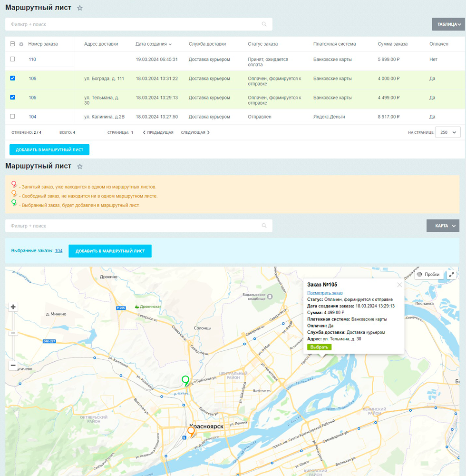The height and width of the screenshot is (476, 466).
Task: Click Сумма заказа column header
Action: 392,44
